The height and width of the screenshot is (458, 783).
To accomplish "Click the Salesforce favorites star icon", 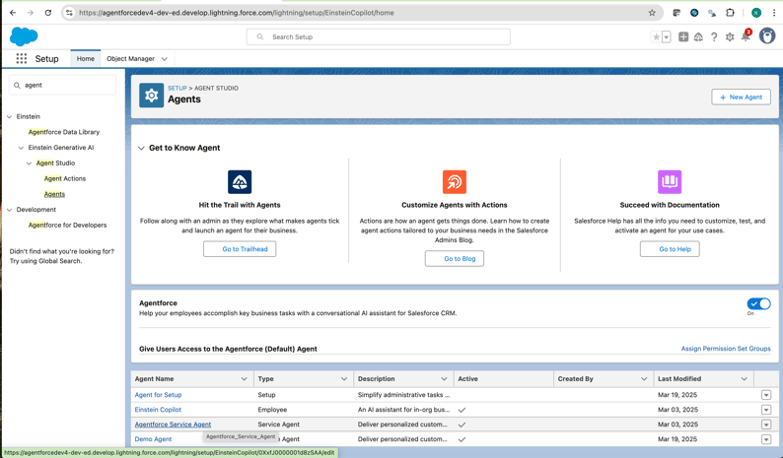I will [x=656, y=37].
